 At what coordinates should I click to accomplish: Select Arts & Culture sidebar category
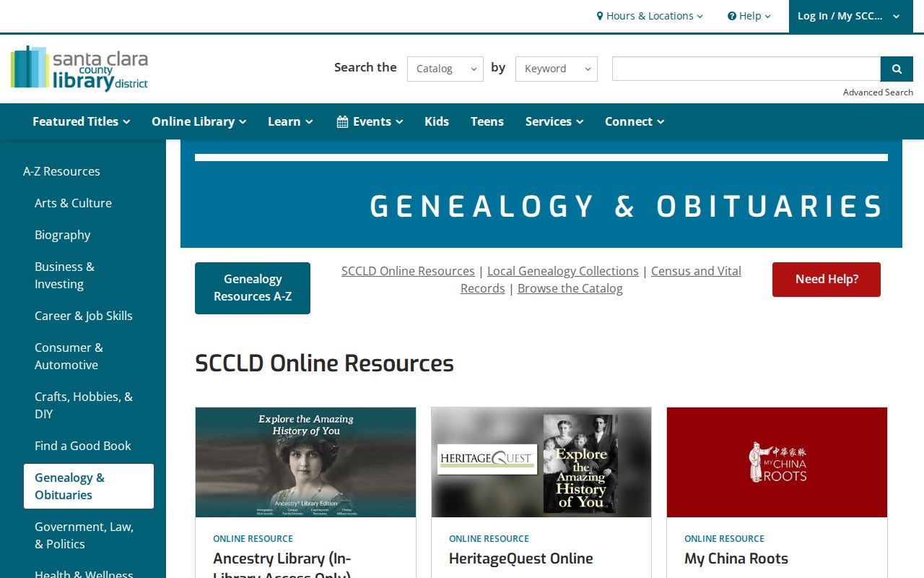(x=73, y=203)
